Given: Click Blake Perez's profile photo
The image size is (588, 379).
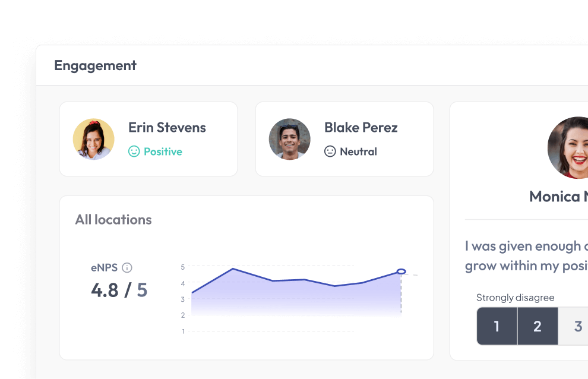Looking at the screenshot, I should 289,139.
